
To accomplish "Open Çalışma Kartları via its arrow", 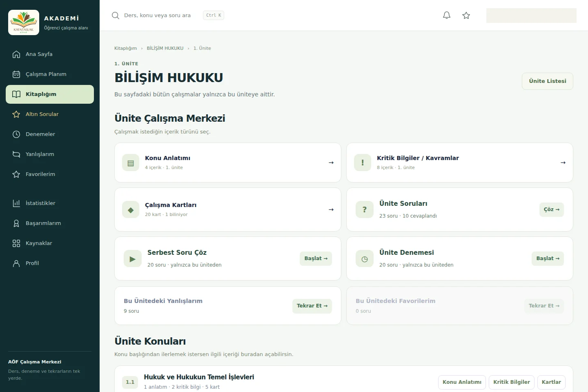I will pos(331,209).
